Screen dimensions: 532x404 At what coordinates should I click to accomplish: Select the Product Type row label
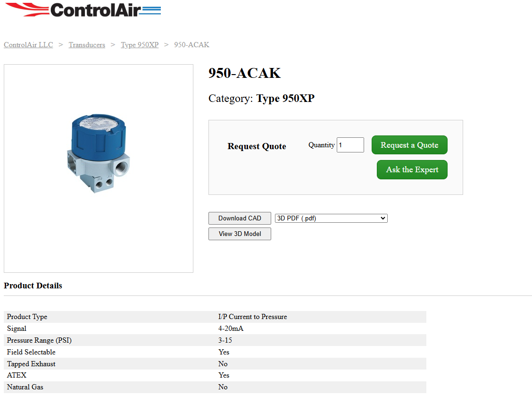(x=27, y=317)
